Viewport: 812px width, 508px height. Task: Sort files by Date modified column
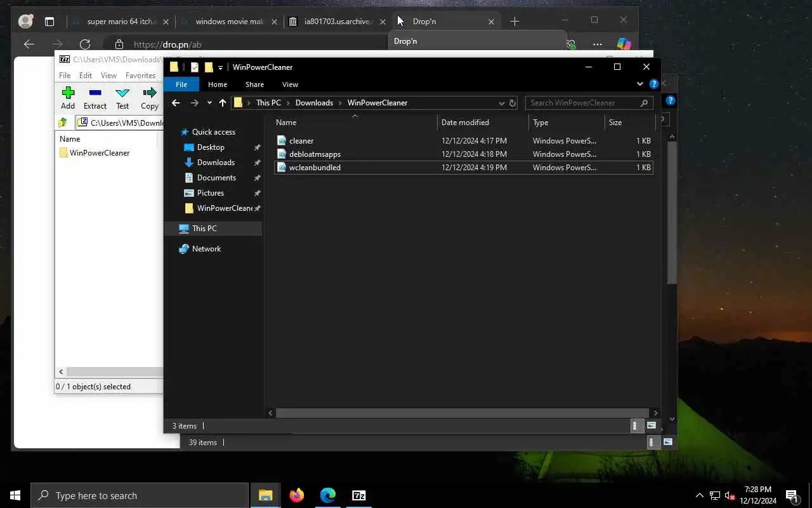pos(483,123)
